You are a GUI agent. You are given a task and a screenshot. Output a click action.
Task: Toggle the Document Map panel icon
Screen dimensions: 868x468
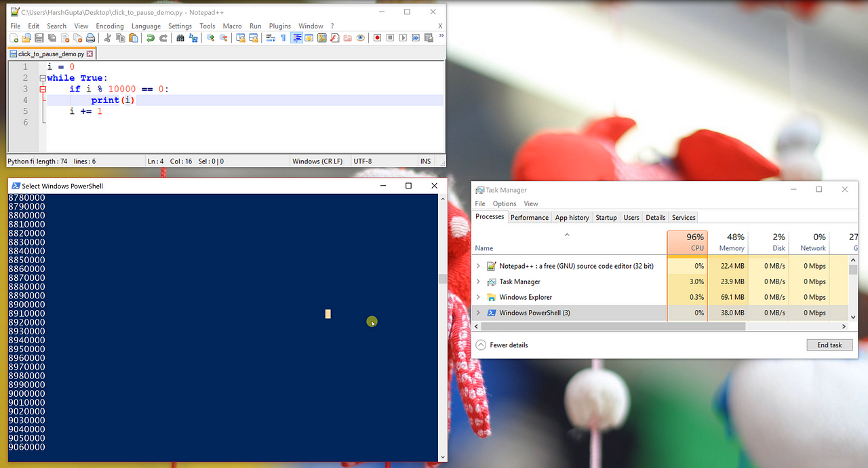pyautogui.click(x=322, y=38)
